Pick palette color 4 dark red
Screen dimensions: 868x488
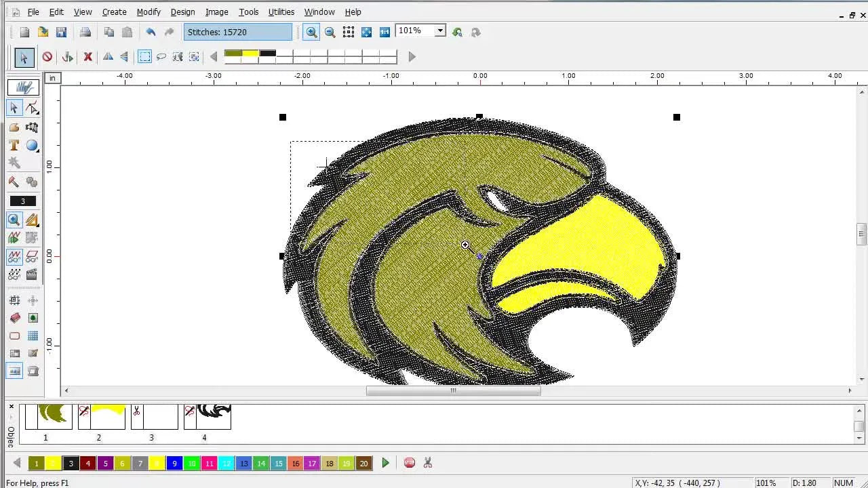coord(87,464)
